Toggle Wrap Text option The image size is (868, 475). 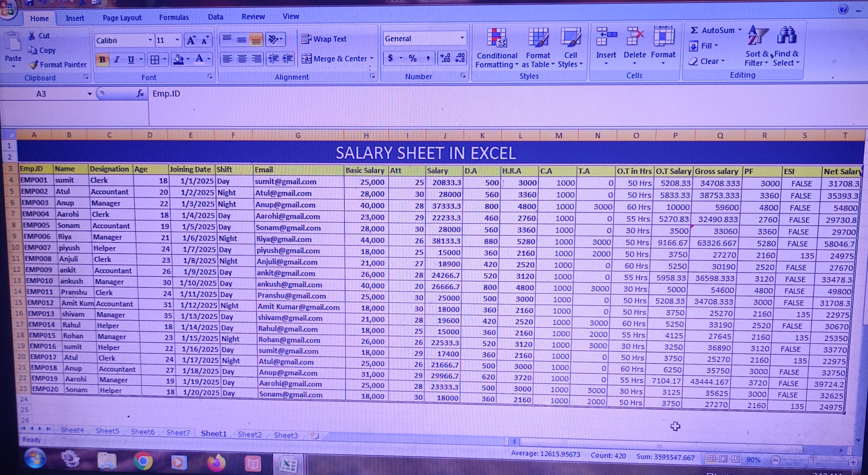pyautogui.click(x=323, y=39)
